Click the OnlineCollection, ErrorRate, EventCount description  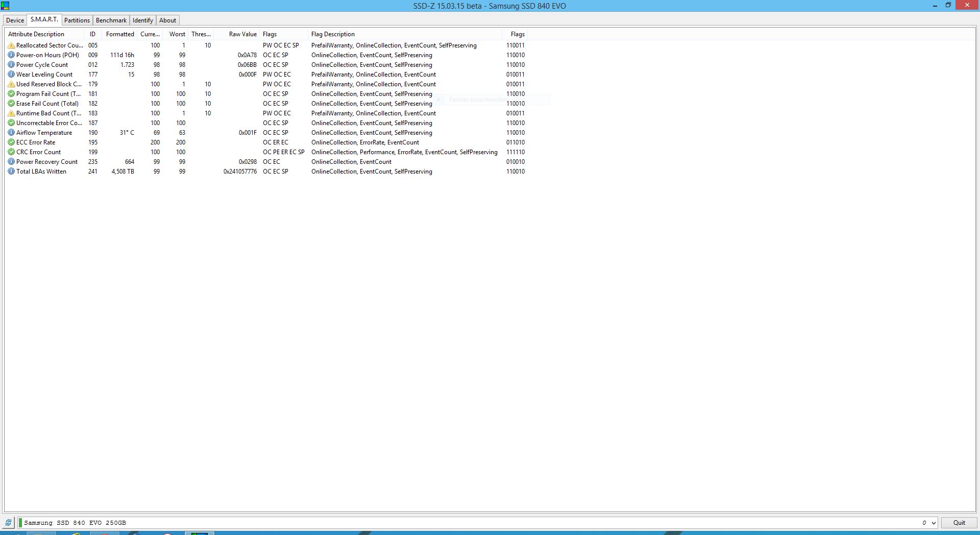[365, 142]
